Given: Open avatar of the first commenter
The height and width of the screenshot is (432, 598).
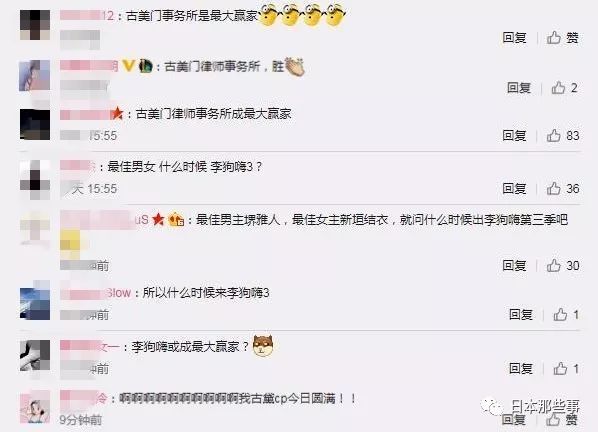Looking at the screenshot, I should 35,25.
